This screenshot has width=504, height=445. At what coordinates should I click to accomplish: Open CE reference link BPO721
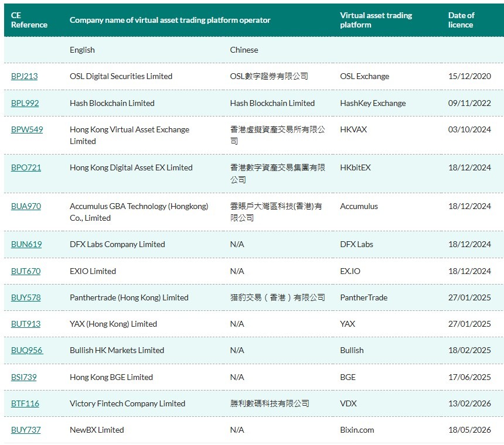click(x=26, y=167)
